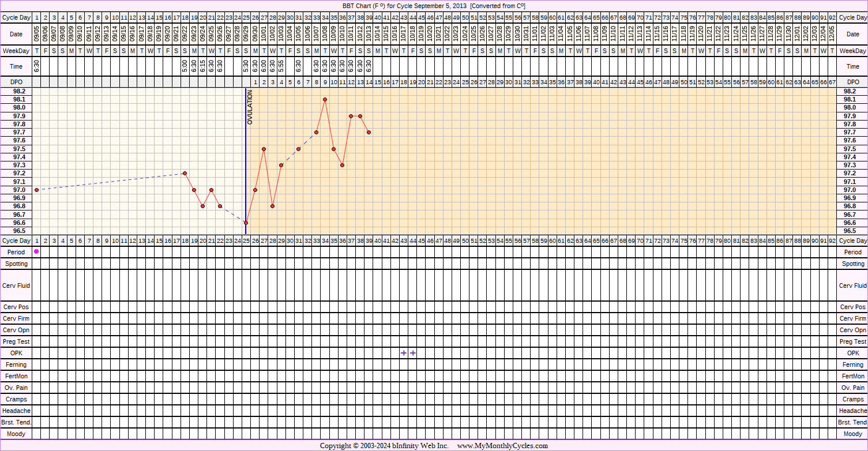This screenshot has height=451, width=868.
Task: Click the pink period dot on cycle day 1
Action: tap(37, 252)
